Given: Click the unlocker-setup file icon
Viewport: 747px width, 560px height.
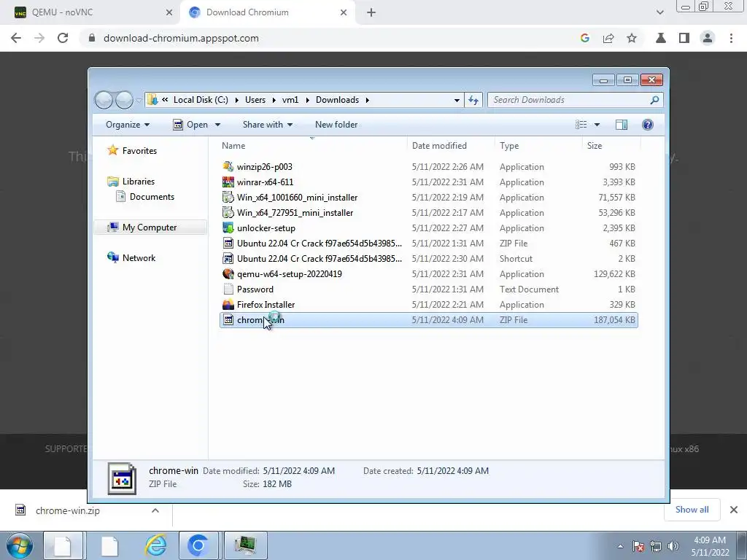Looking at the screenshot, I should [x=228, y=227].
